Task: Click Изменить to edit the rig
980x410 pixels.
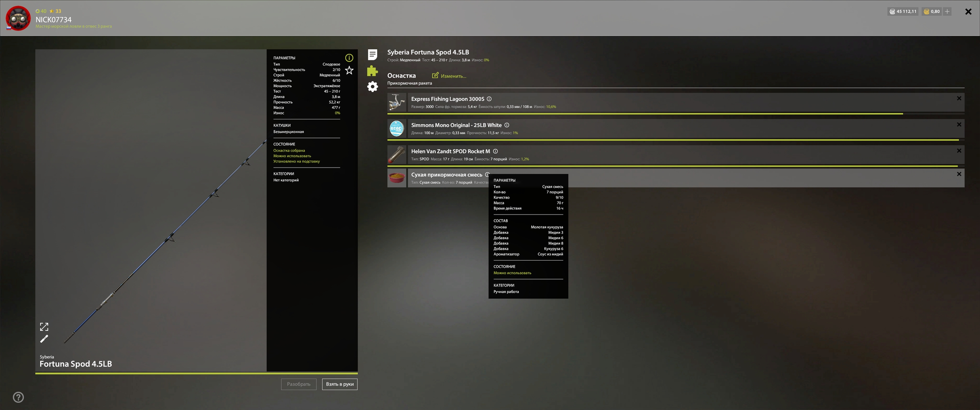Action: tap(449, 76)
